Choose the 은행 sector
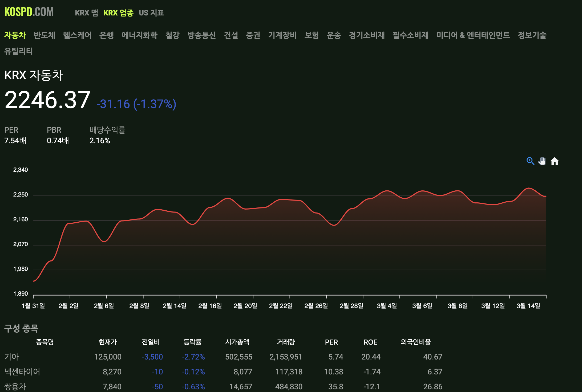 (106, 35)
